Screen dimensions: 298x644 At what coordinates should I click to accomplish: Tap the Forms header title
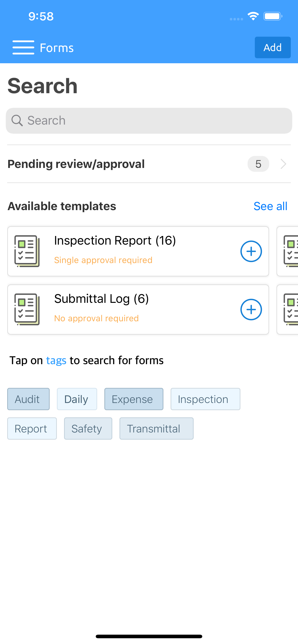click(x=57, y=48)
